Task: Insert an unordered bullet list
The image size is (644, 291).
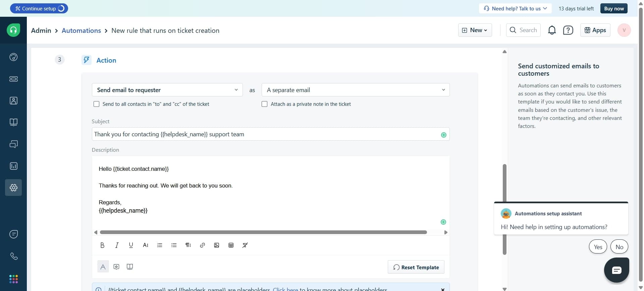Action: (174, 245)
